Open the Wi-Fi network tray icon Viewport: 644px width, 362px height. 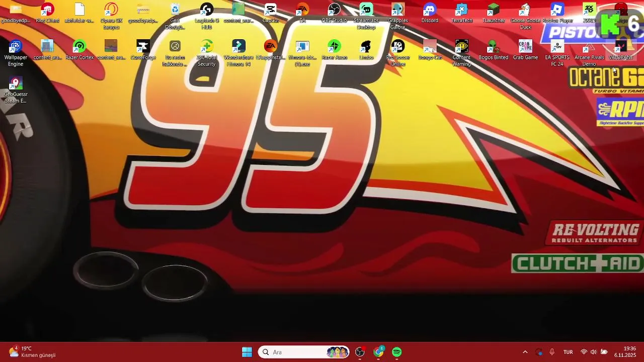coord(584,352)
